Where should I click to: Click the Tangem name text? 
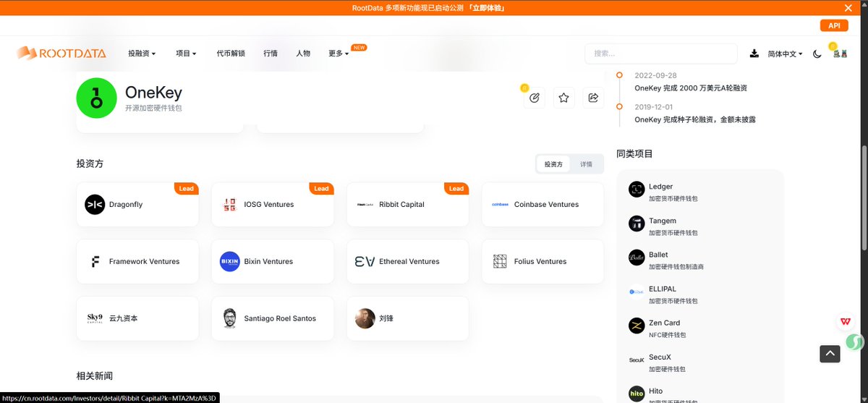point(663,221)
